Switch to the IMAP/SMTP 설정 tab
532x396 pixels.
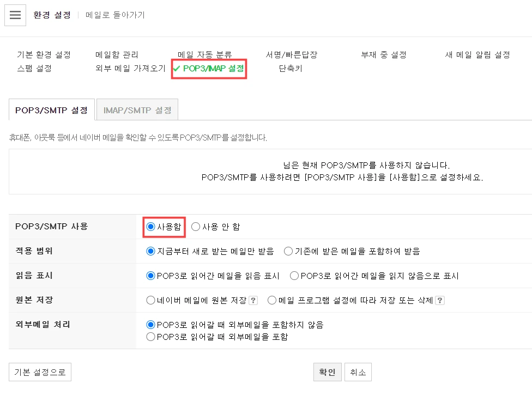(x=137, y=109)
